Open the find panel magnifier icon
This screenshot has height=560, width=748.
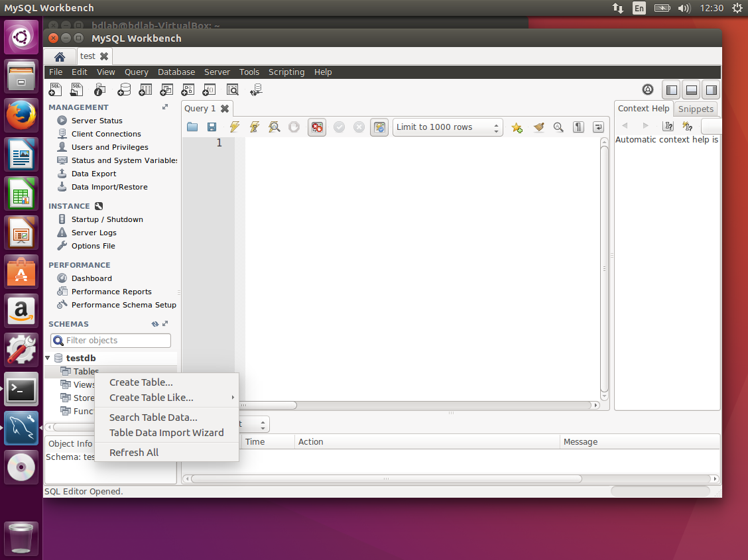558,127
